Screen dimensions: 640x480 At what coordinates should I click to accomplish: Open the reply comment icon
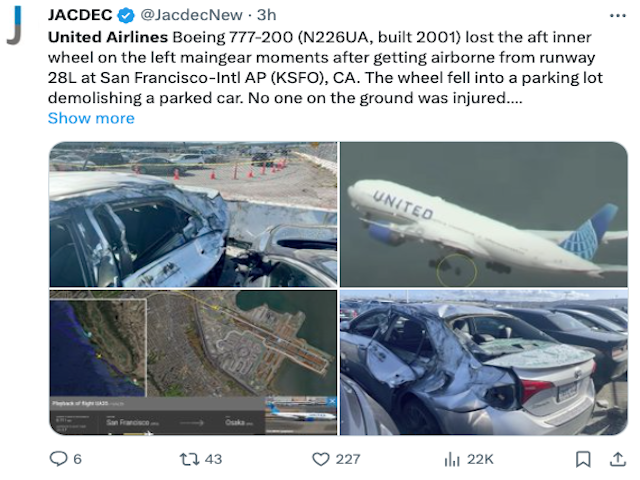click(x=59, y=459)
